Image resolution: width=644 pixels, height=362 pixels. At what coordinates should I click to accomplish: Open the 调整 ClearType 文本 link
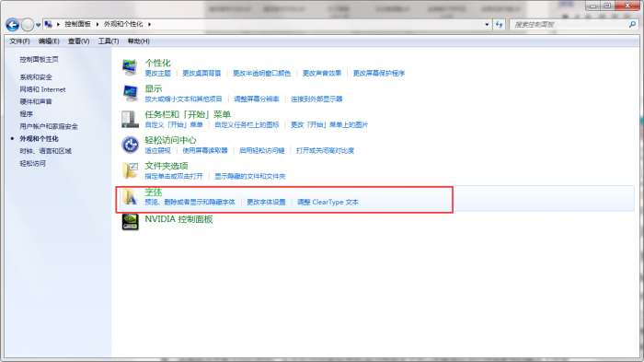tap(328, 202)
